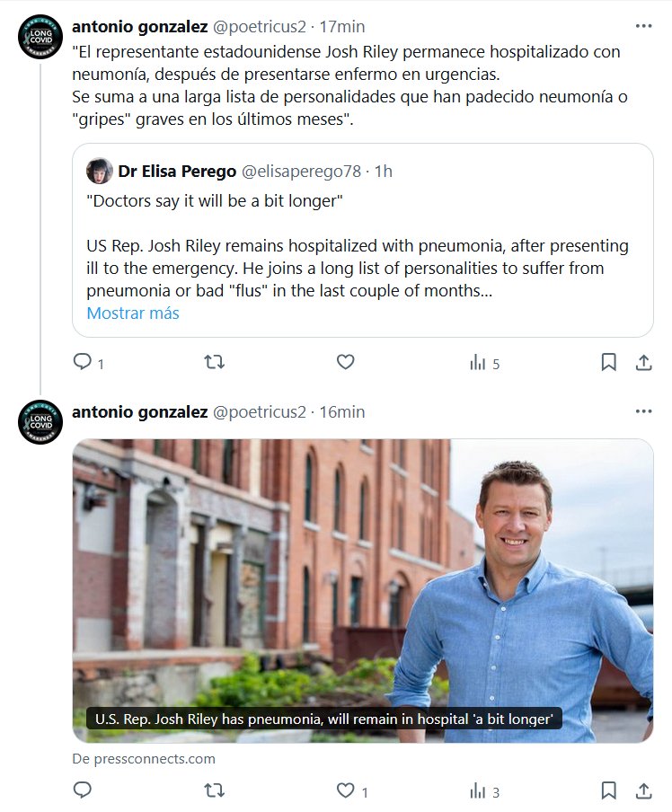672x812 pixels.
Task: View analytics of the first tweet
Action: coord(478,362)
